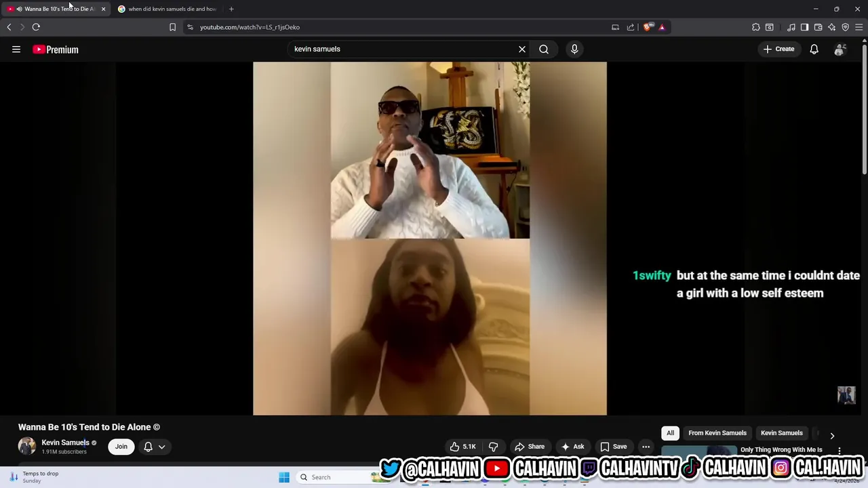The width and height of the screenshot is (868, 488).
Task: Go to YouTube Premium home logo
Action: 56,49
